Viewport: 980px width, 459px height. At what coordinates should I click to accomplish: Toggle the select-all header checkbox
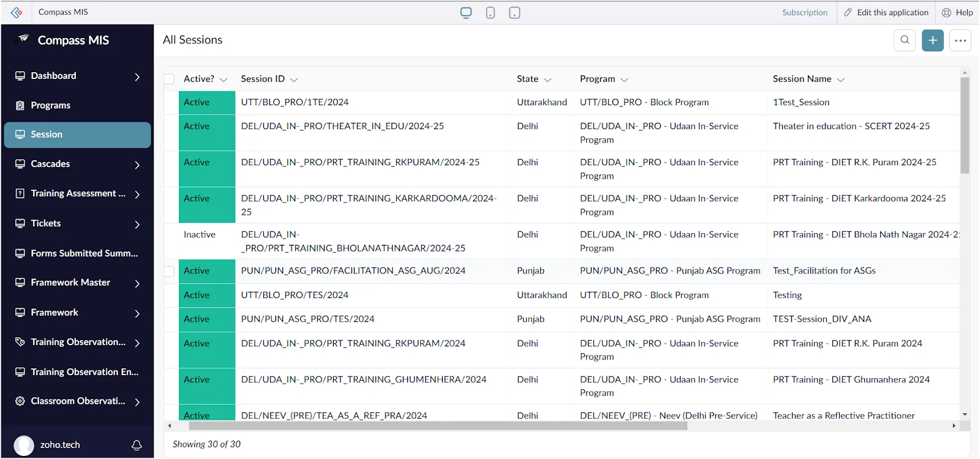point(170,79)
